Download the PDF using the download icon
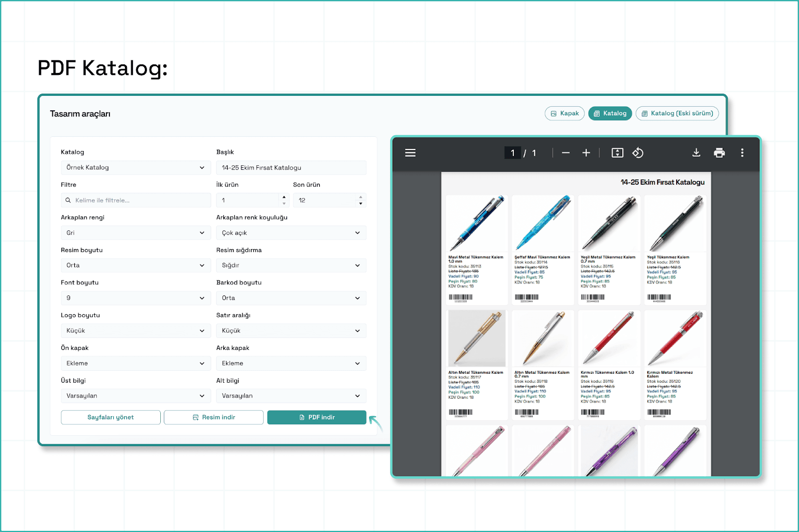Viewport: 799px width, 532px height. (696, 153)
